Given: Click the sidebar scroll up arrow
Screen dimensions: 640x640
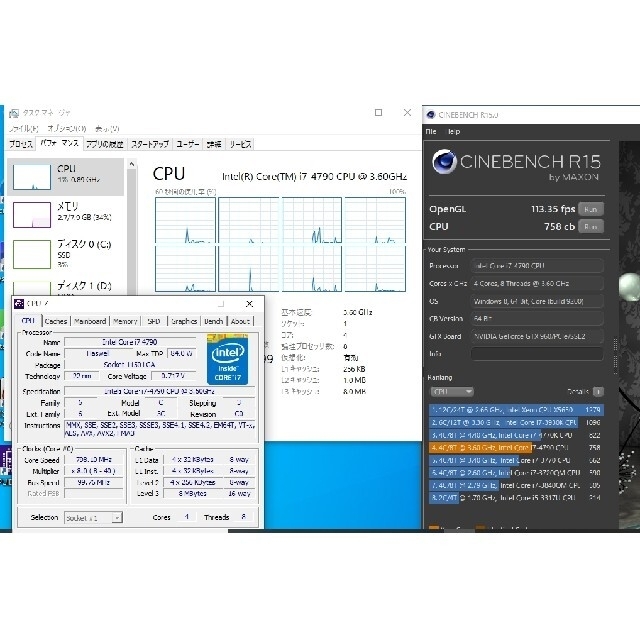Looking at the screenshot, I should [131, 164].
